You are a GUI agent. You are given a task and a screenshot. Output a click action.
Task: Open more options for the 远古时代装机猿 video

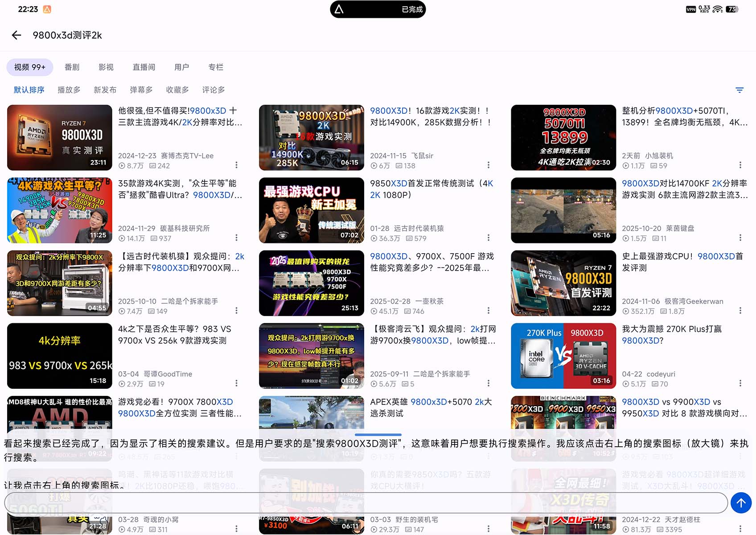click(489, 238)
